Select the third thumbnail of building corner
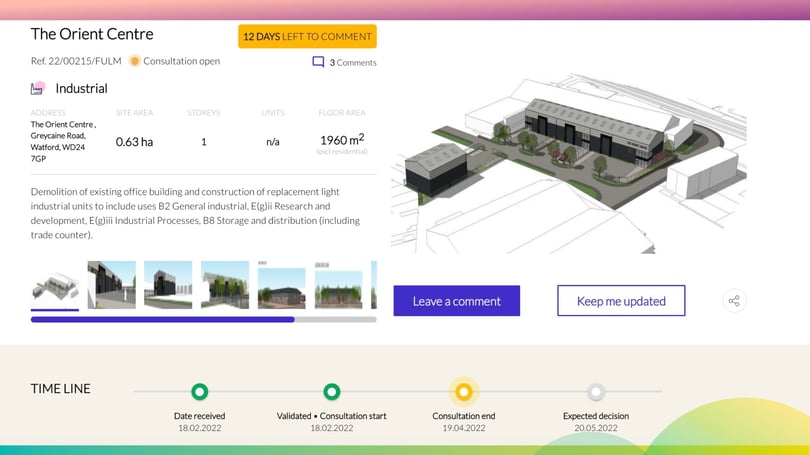 coord(168,285)
